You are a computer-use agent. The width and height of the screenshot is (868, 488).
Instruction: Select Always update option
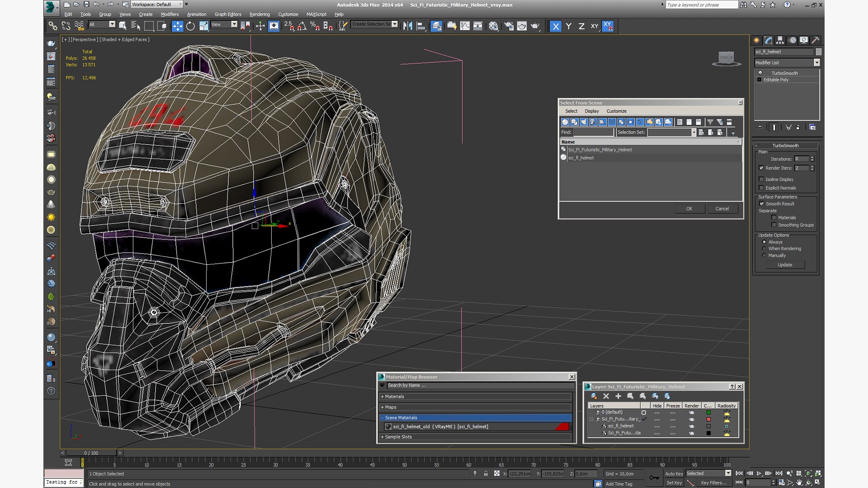tap(764, 242)
